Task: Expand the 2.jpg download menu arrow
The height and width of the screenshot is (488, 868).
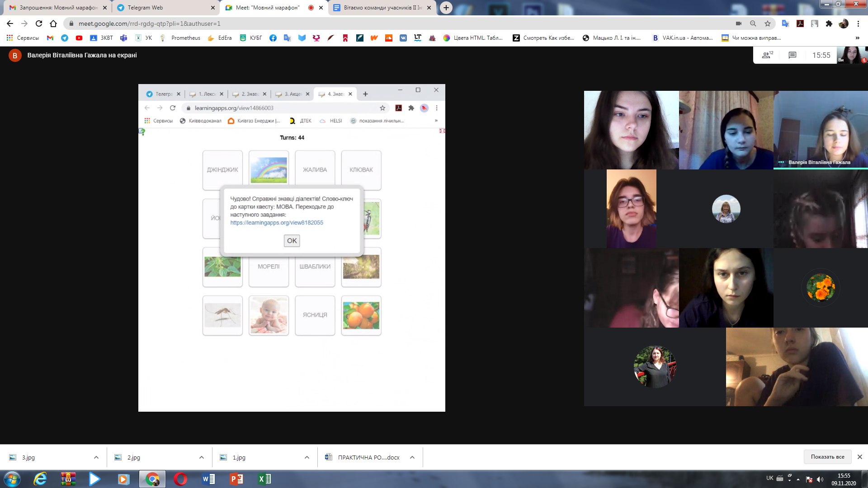Action: click(202, 457)
